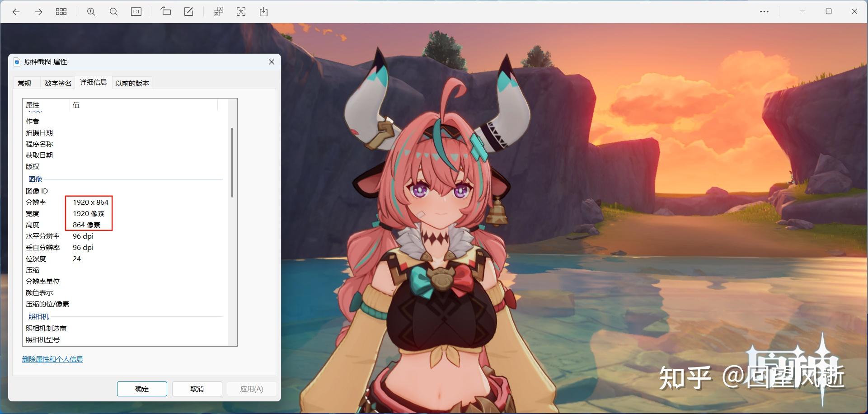Select the 程序名称 property row
The height and width of the screenshot is (414, 868).
(x=125, y=144)
